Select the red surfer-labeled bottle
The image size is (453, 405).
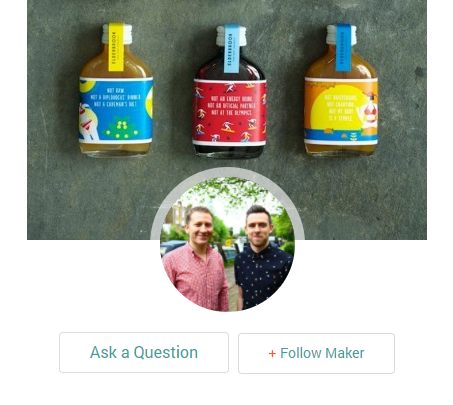(230, 92)
